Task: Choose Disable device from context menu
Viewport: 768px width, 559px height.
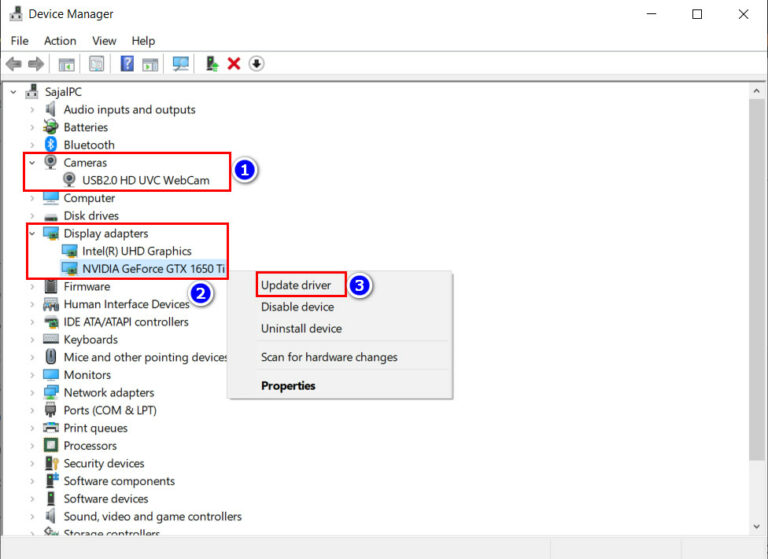Action: pyautogui.click(x=297, y=307)
